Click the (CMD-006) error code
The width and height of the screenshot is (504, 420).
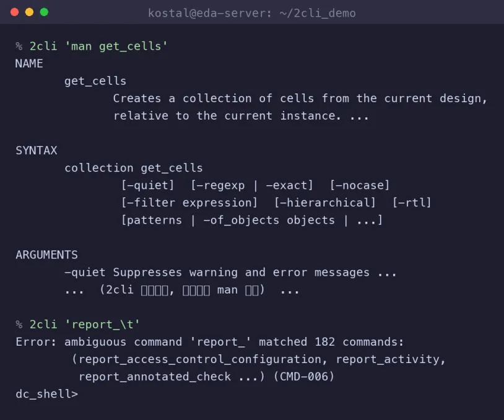(x=304, y=377)
